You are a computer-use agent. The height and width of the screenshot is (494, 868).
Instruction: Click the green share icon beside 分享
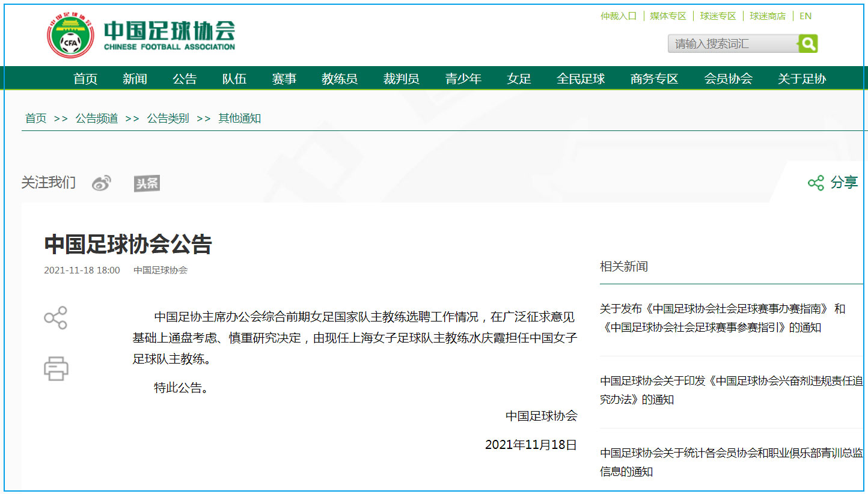816,183
